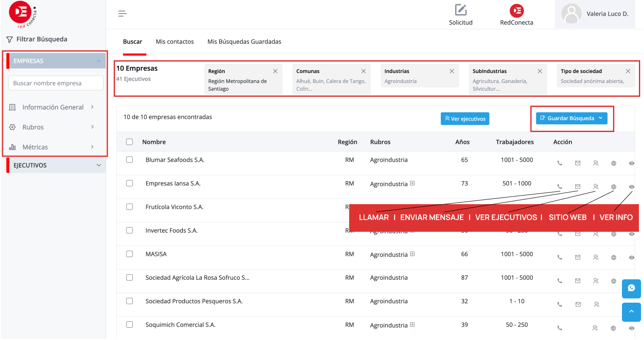Open Blumar Seafoods S.A. website globe icon

[613, 163]
